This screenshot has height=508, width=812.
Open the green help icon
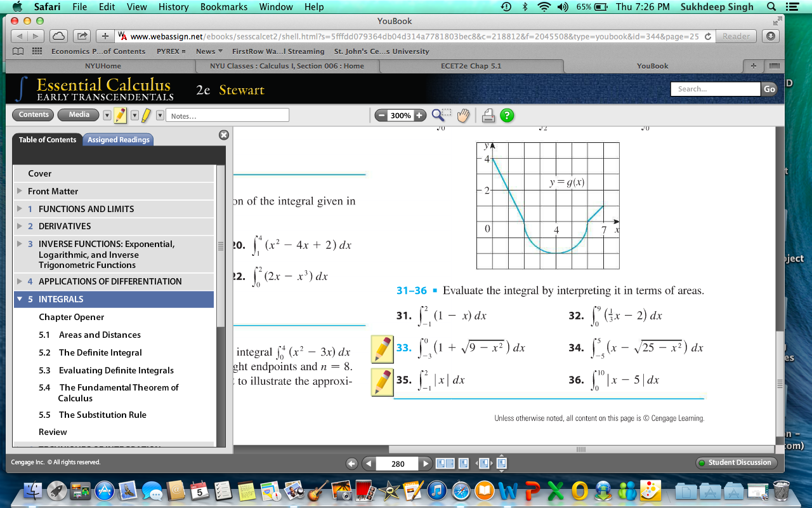point(507,115)
